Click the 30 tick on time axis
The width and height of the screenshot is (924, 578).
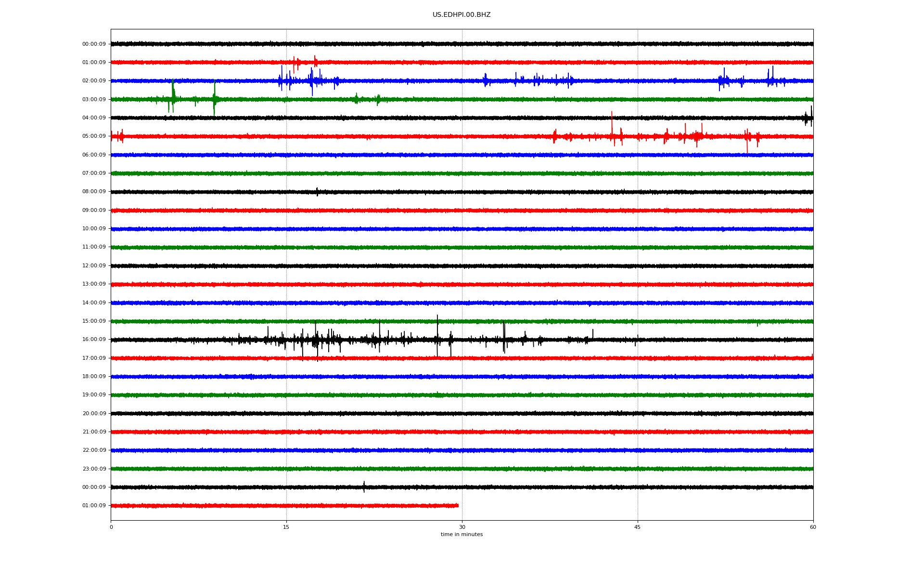coord(462,527)
